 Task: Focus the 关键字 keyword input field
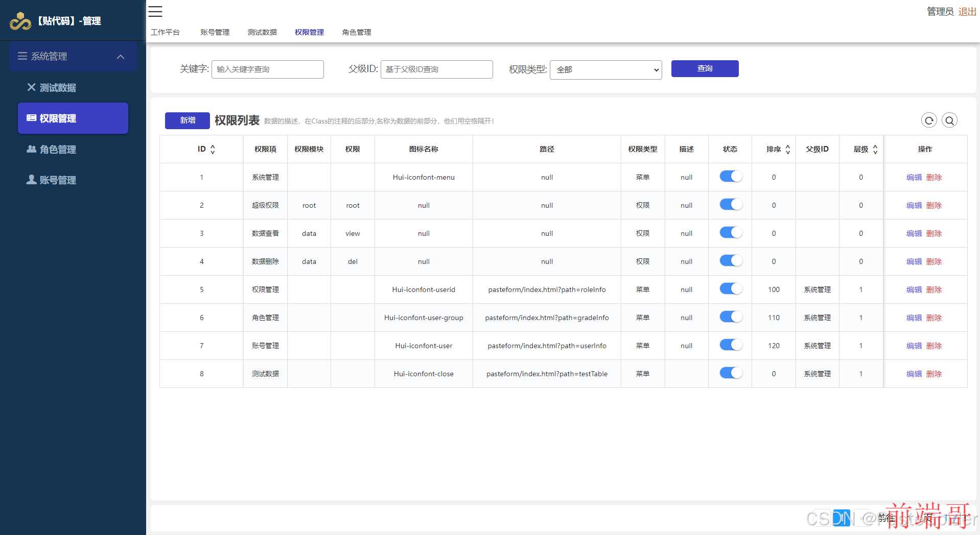coord(268,69)
